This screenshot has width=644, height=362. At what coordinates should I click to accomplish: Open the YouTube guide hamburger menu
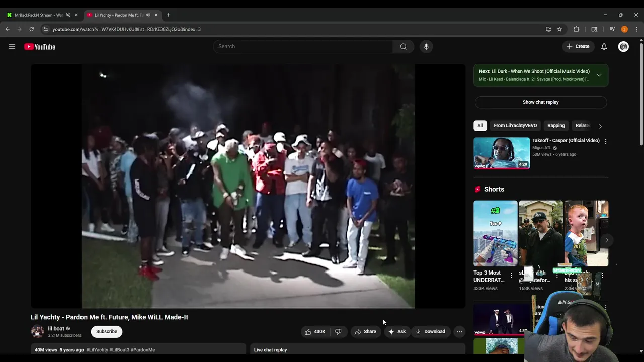12,47
